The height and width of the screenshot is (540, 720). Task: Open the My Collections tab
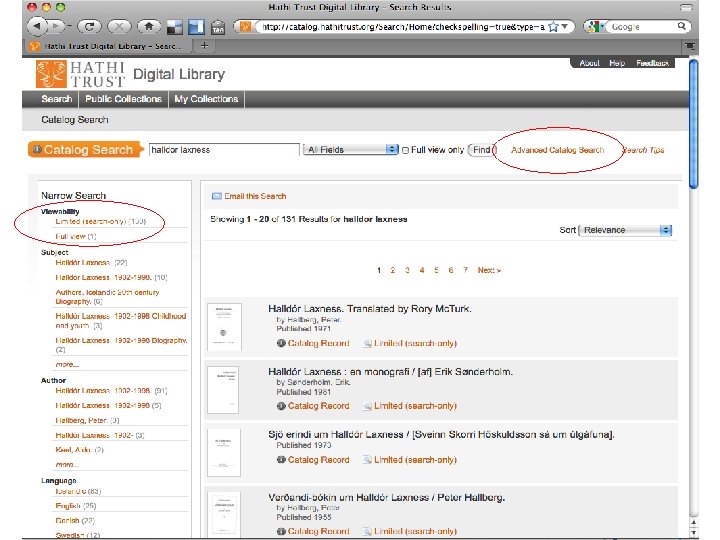206,99
